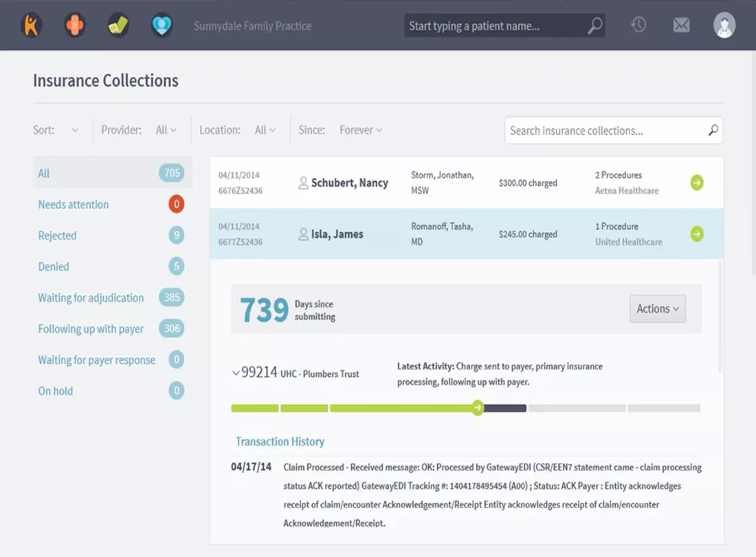Open the green billing check app icon

point(118,25)
